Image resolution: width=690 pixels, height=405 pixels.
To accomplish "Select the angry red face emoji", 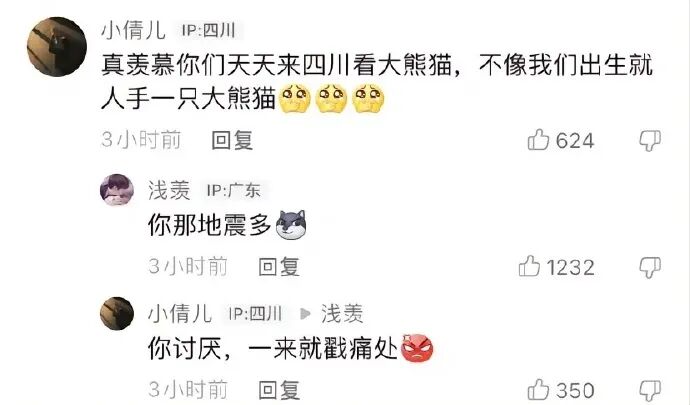I will [x=417, y=348].
